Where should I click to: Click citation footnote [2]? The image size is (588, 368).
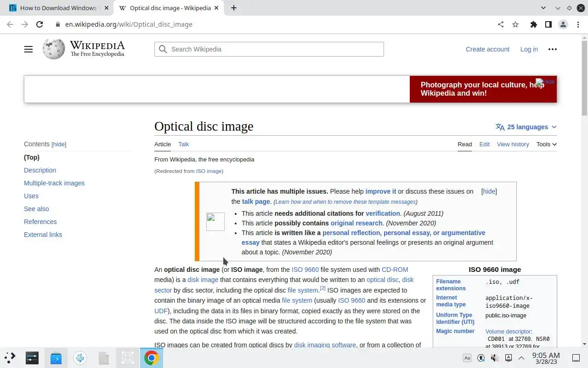[322, 288]
